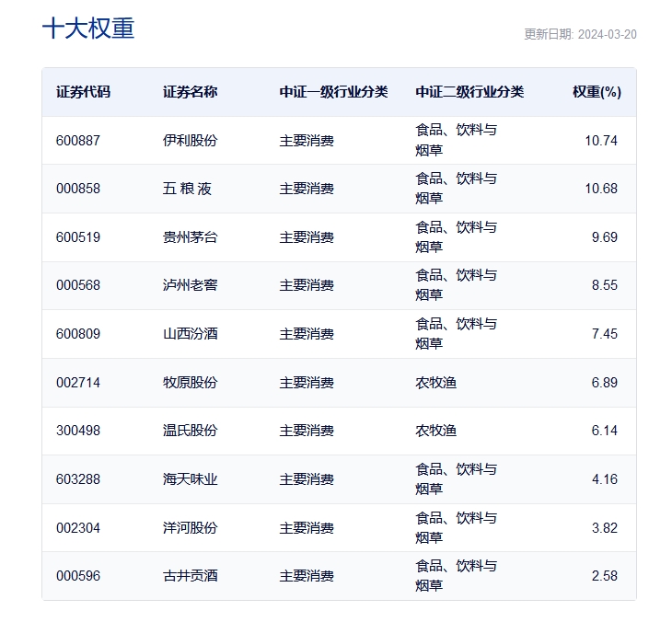The image size is (672, 622).
Task: Select security code 002304
Action: [x=78, y=528]
